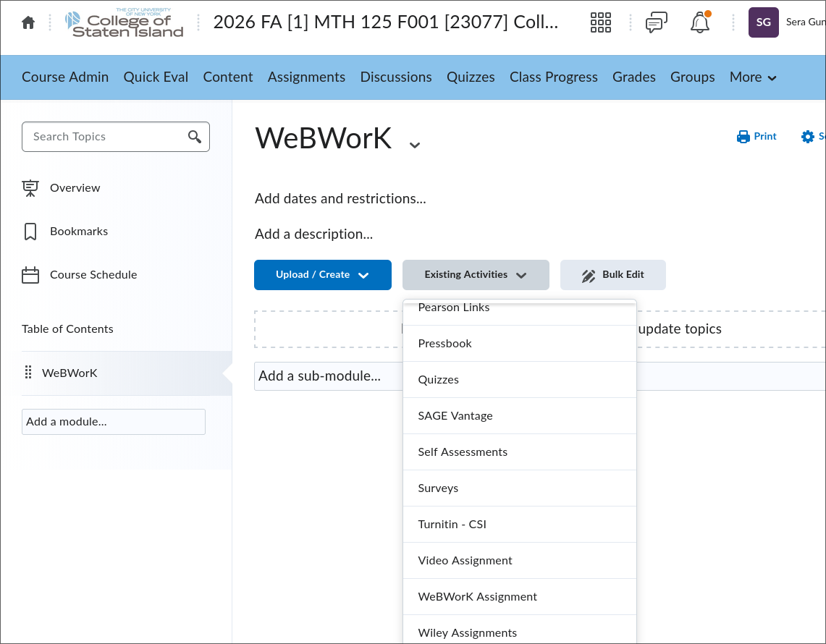Select Surveys from the dropdown list
The image size is (826, 644).
519,488
